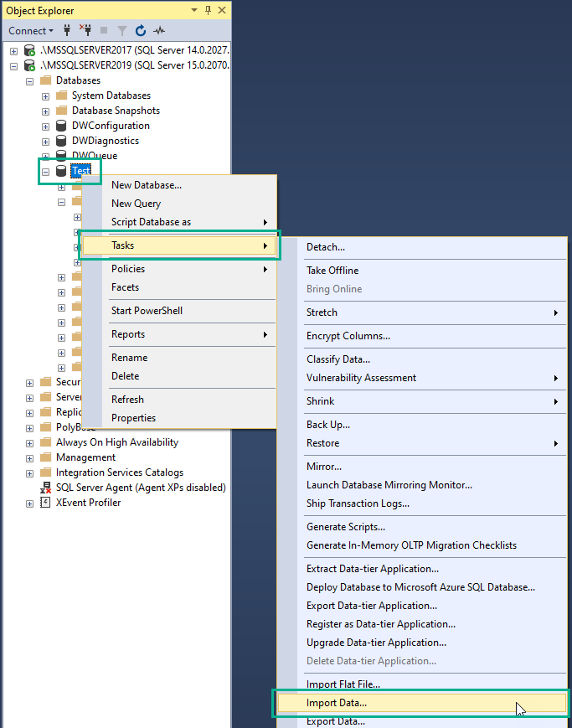Select Refresh in the context menu
This screenshot has width=572, height=728.
[178, 400]
